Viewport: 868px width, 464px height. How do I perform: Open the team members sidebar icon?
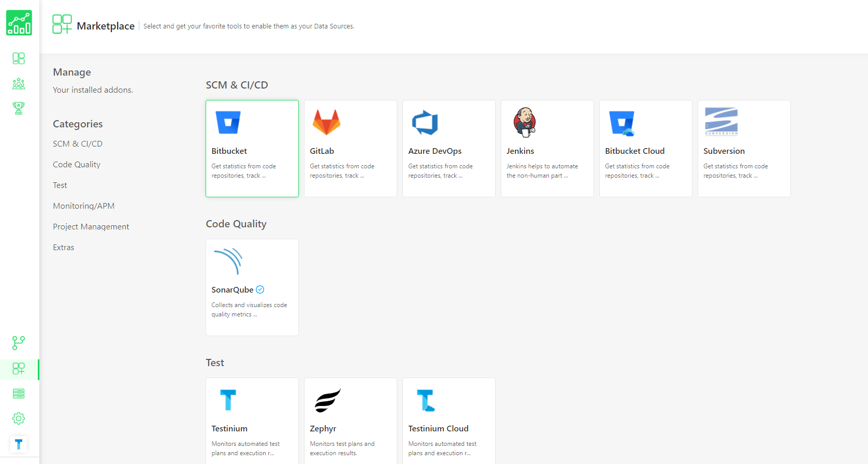(x=19, y=83)
